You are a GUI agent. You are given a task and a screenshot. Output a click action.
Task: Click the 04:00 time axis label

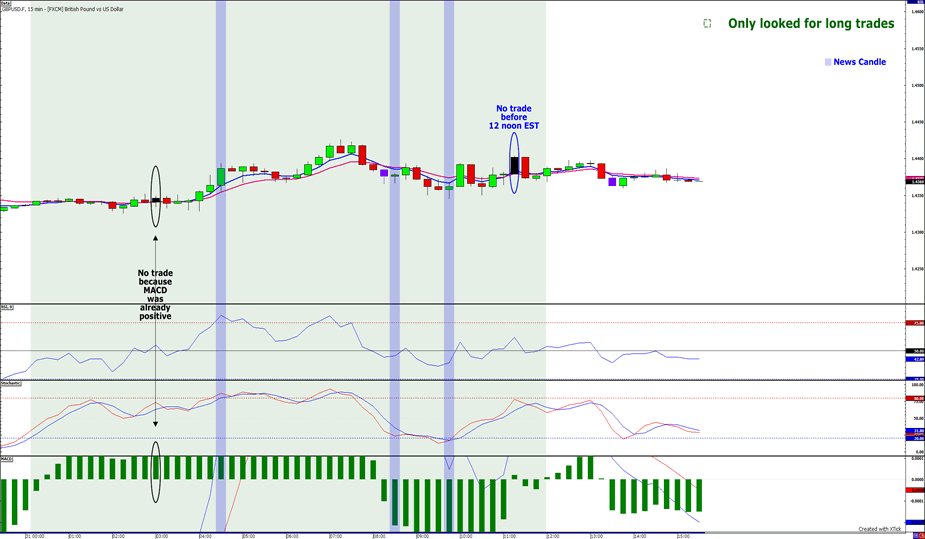pyautogui.click(x=205, y=536)
